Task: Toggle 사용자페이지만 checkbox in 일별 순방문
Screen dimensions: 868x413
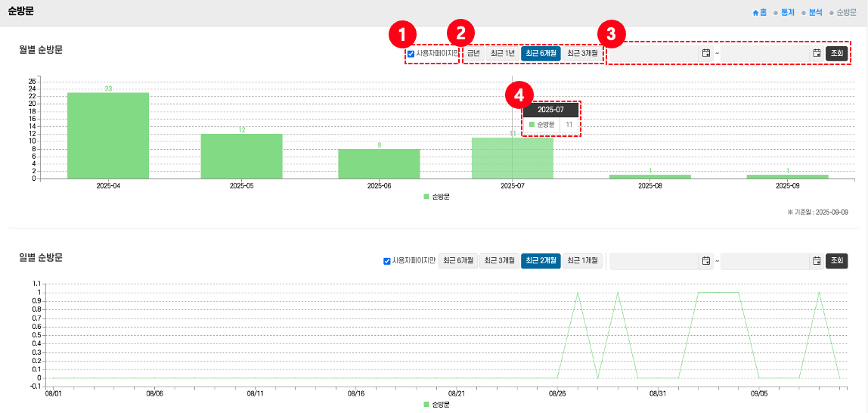Action: pos(387,261)
